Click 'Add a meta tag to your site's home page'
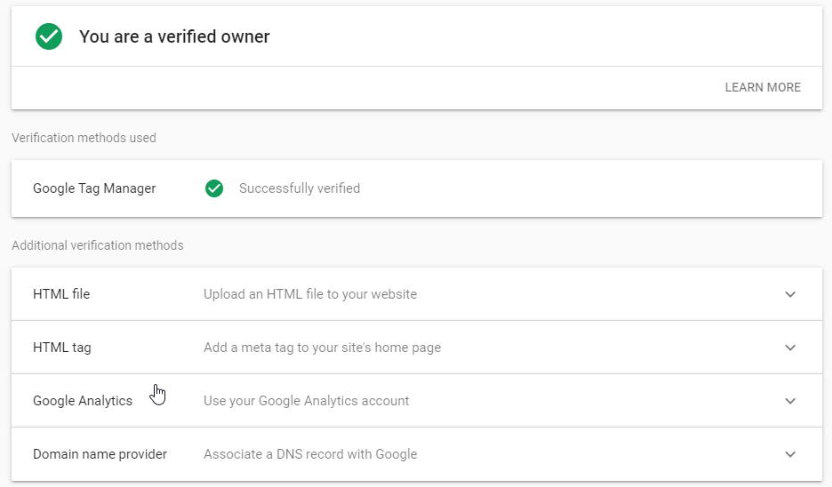The image size is (832, 487). (x=322, y=347)
